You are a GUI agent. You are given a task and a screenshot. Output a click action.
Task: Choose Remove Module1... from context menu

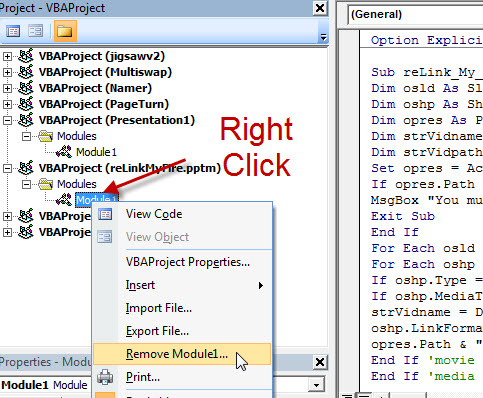(182, 354)
